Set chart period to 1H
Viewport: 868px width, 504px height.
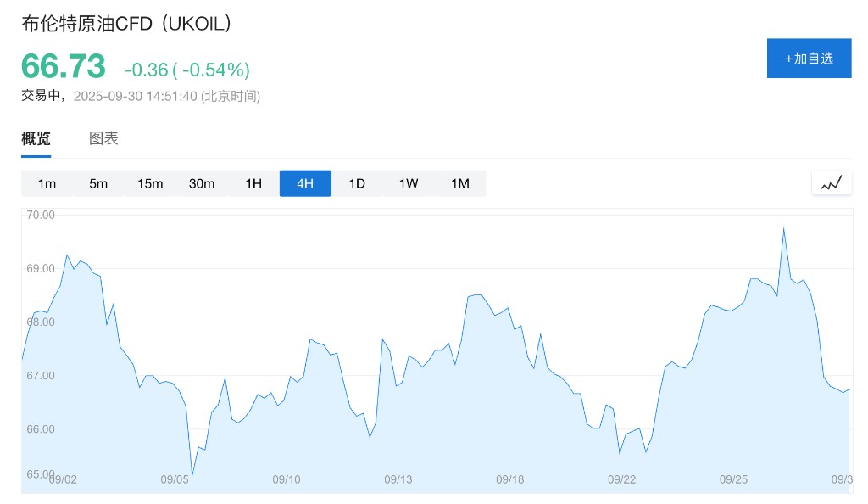tap(253, 183)
